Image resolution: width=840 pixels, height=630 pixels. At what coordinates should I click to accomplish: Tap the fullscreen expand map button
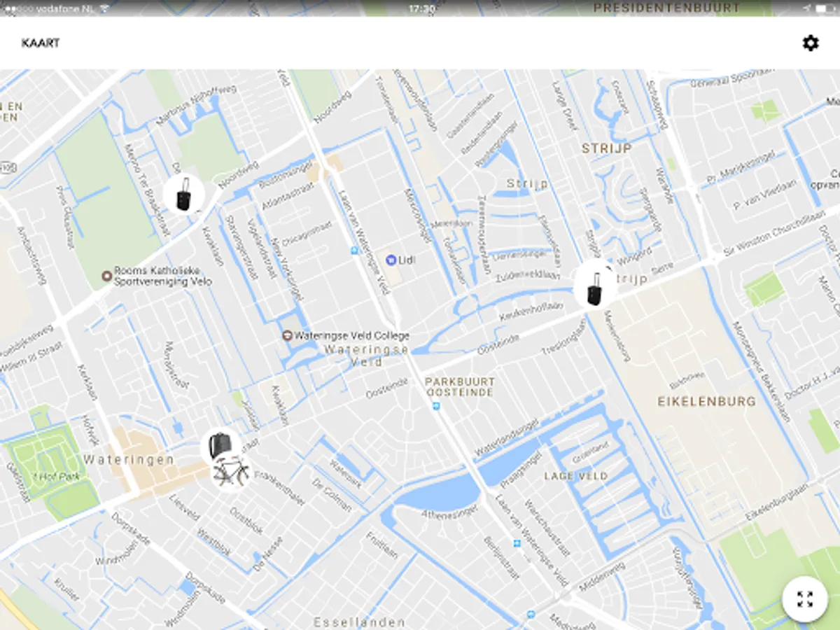(x=805, y=599)
